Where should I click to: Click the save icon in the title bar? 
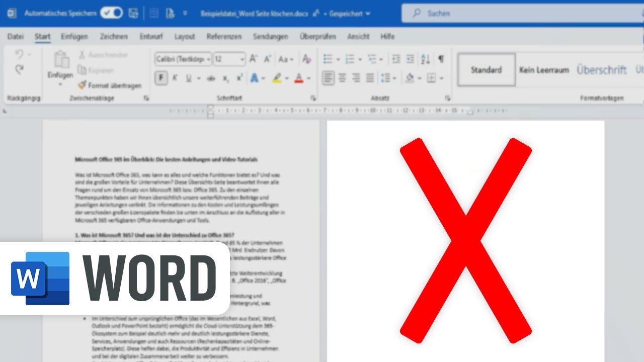[x=133, y=14]
